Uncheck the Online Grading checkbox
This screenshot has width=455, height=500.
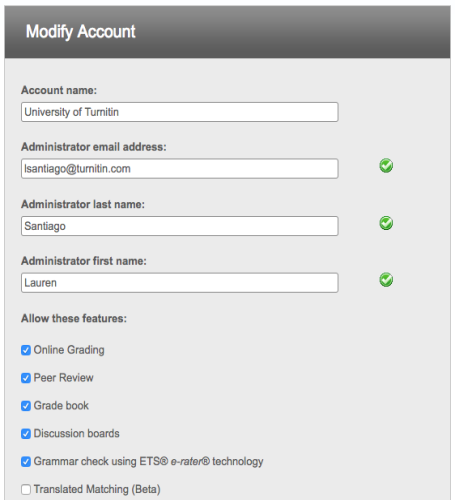(x=26, y=350)
